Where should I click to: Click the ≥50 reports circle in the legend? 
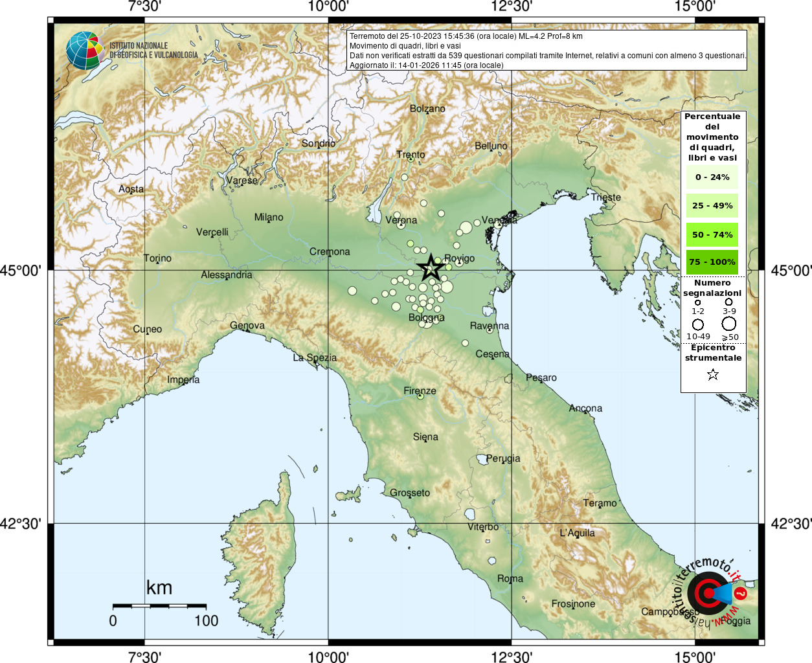[729, 324]
